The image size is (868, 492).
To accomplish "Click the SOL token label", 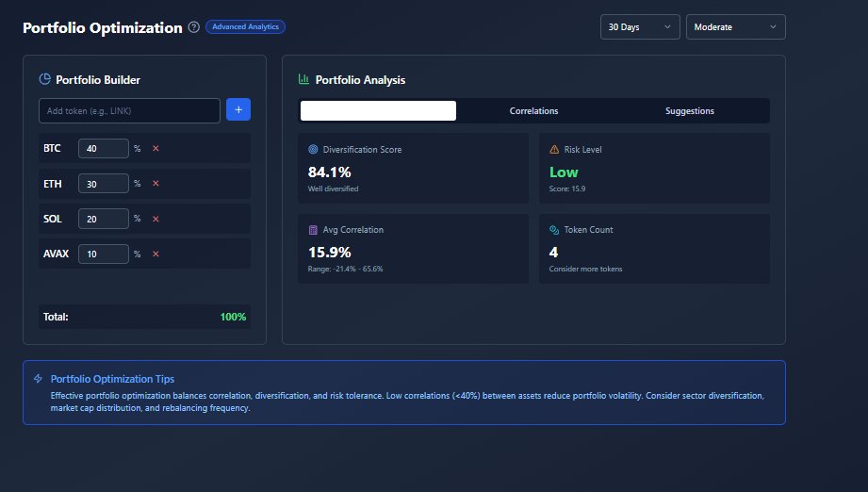I will (x=53, y=219).
